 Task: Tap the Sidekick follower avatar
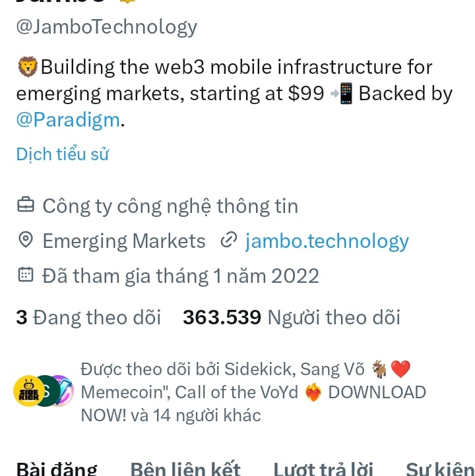pyautogui.click(x=28, y=391)
